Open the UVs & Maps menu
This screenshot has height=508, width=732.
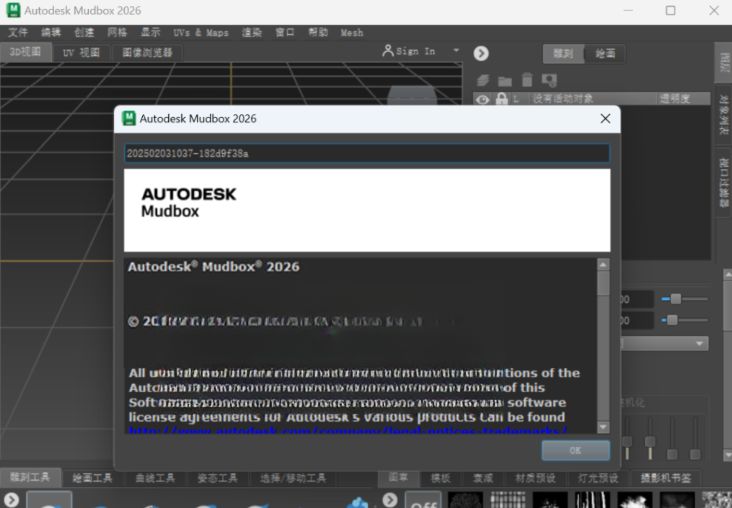tap(201, 33)
